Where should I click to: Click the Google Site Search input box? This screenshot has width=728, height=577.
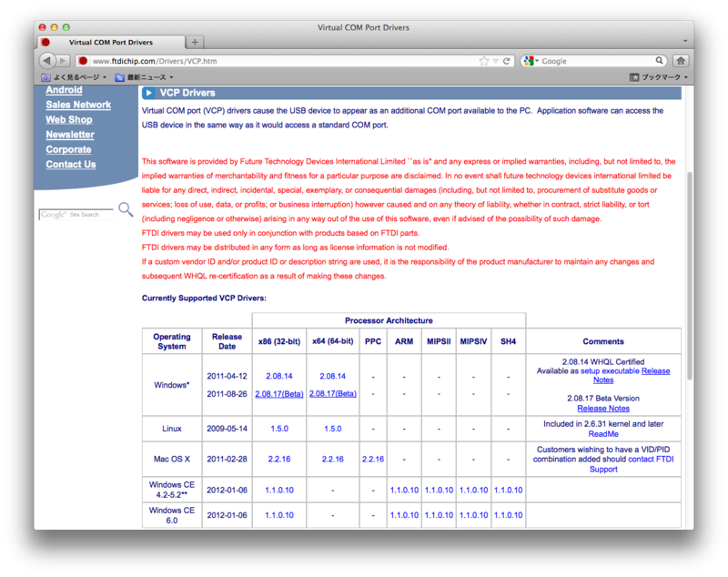tap(76, 215)
